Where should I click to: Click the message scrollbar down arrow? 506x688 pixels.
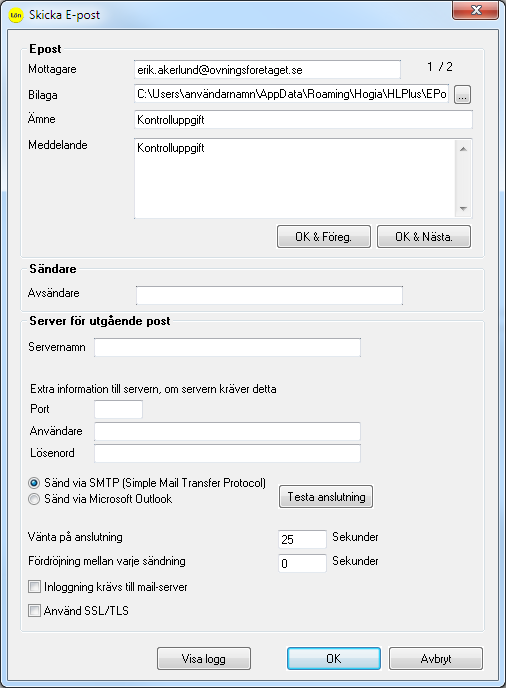click(463, 209)
